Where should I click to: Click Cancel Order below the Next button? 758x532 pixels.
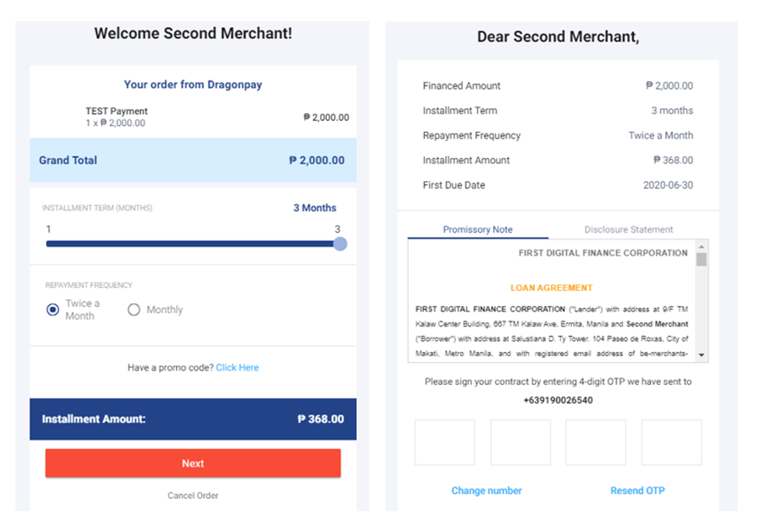click(x=193, y=495)
